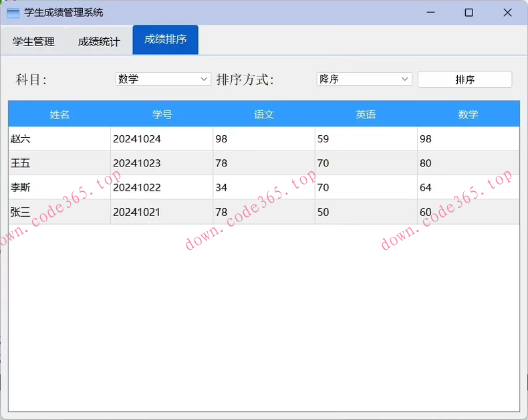Open the 成绩统计 tab
This screenshot has height=420, width=528.
(x=99, y=41)
